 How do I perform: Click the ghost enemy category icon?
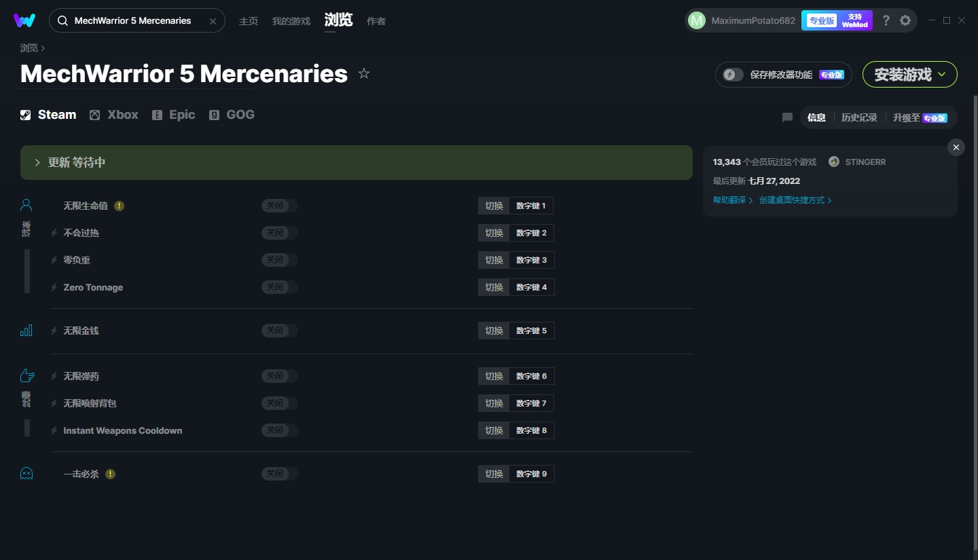tap(26, 474)
